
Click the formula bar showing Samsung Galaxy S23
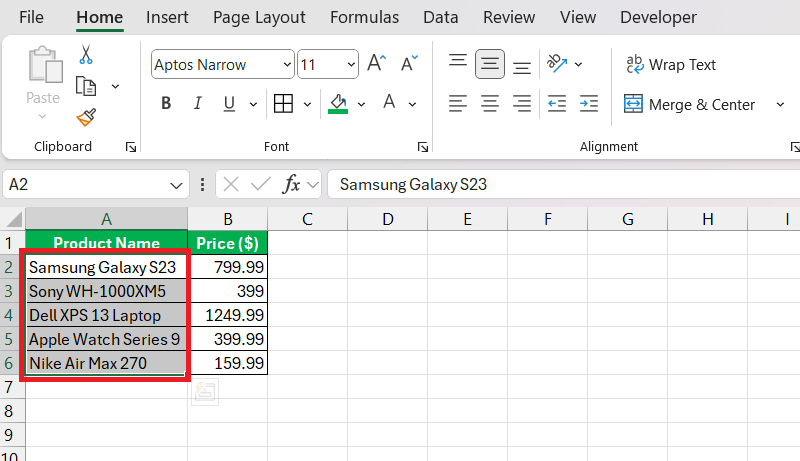(563, 184)
